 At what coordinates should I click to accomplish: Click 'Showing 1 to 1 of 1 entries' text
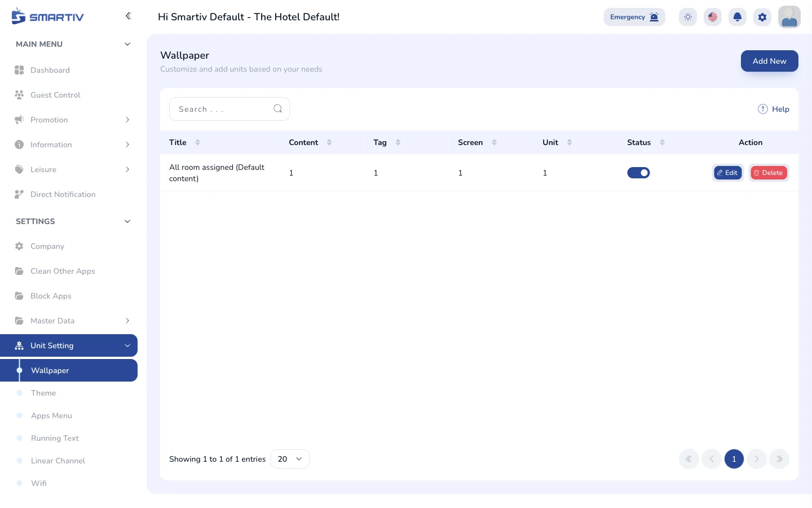pyautogui.click(x=217, y=459)
